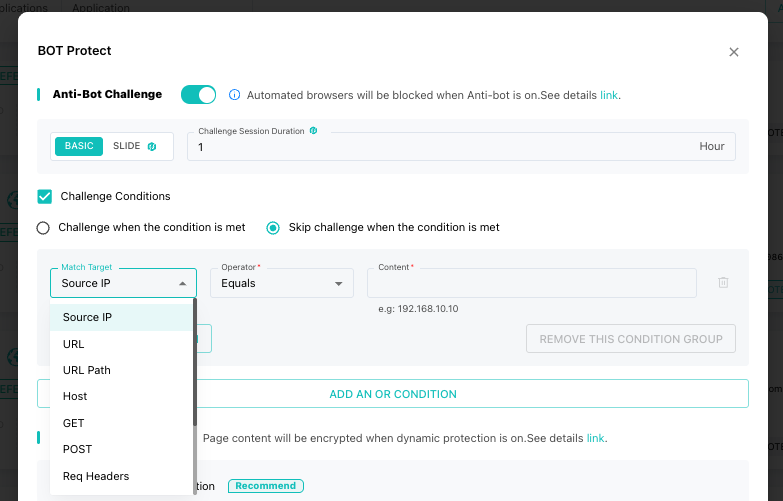Switch to BASIC challenge mode
Viewport: 783px width, 501px height.
click(x=79, y=146)
